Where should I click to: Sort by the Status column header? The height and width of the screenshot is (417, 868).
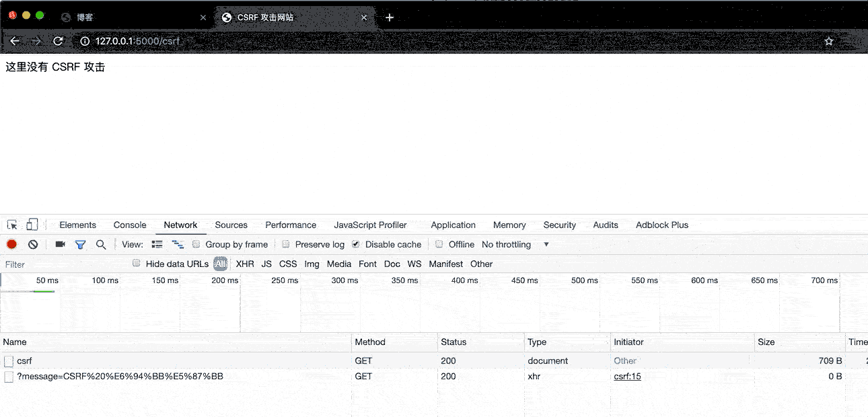pos(481,342)
